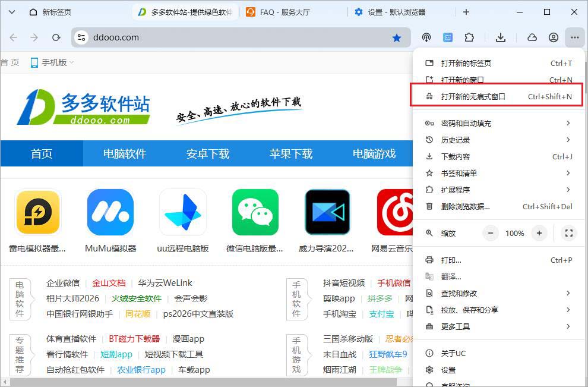Open 设置 from the menu
This screenshot has height=387, width=588.
click(x=499, y=370)
